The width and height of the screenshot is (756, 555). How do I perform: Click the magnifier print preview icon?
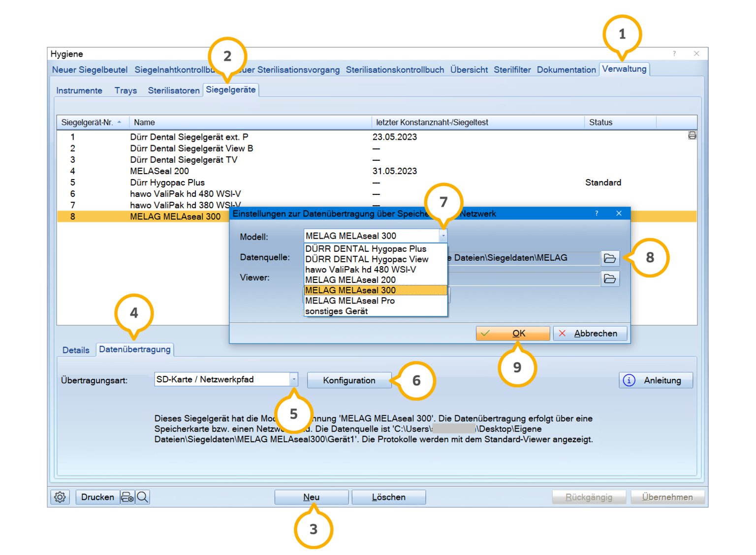pyautogui.click(x=143, y=497)
